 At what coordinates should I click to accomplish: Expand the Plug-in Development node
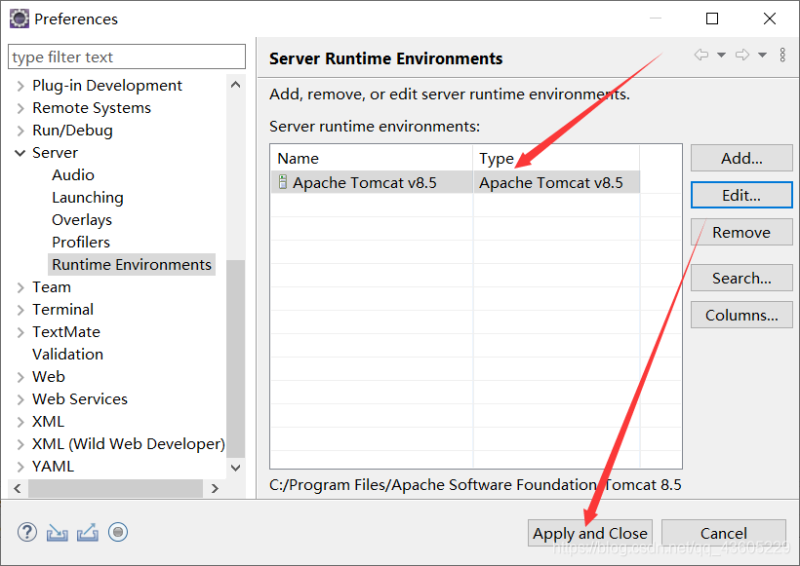click(20, 86)
